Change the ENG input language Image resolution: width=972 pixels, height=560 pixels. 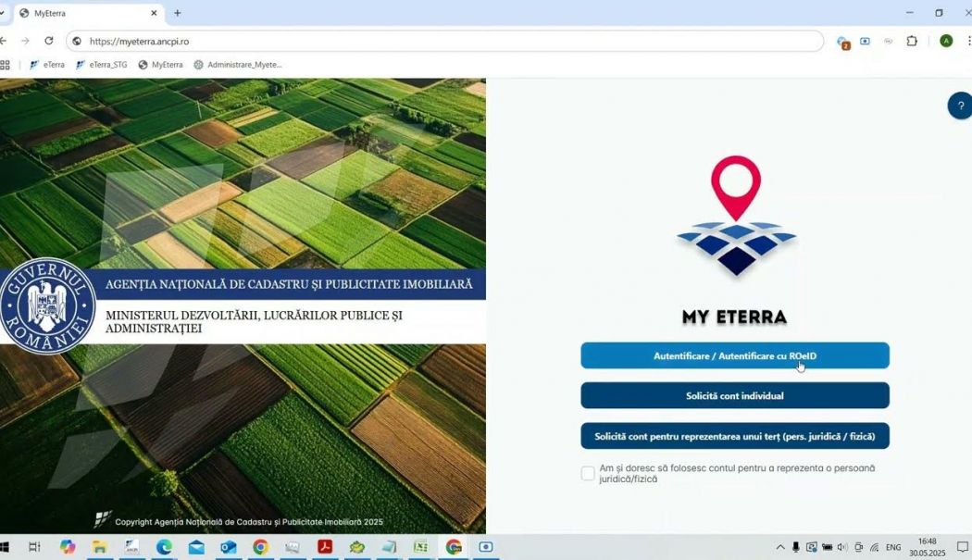coord(893,547)
